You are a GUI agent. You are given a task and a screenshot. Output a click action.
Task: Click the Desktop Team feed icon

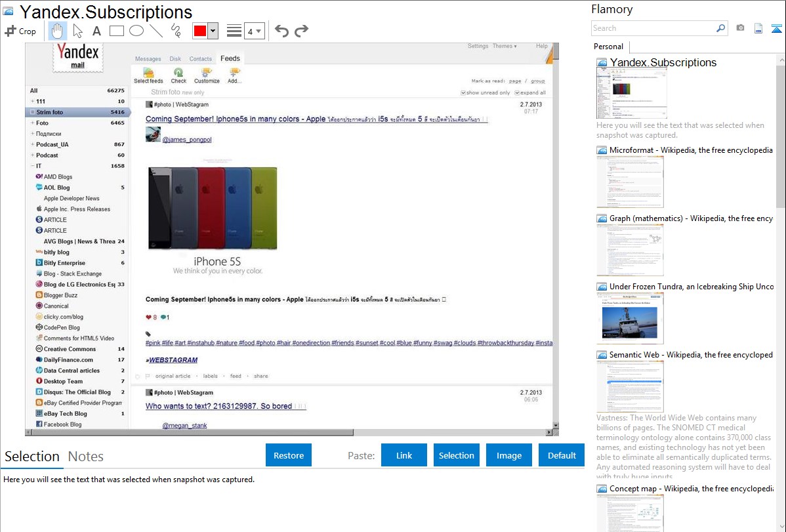tap(39, 381)
